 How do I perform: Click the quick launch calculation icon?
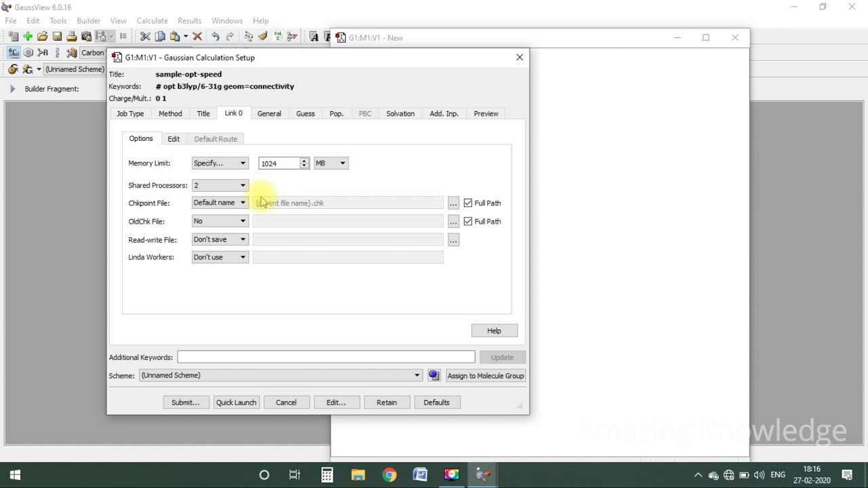(28, 69)
